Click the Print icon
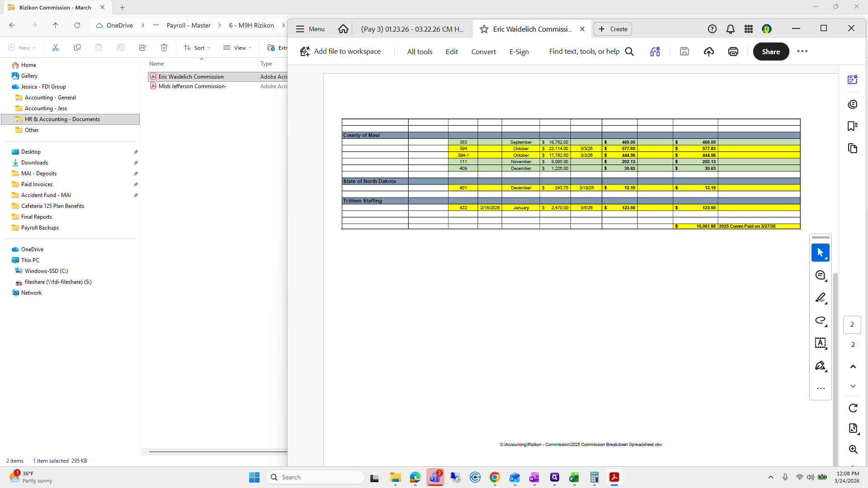Screen dimensions: 868x488 click(x=733, y=52)
